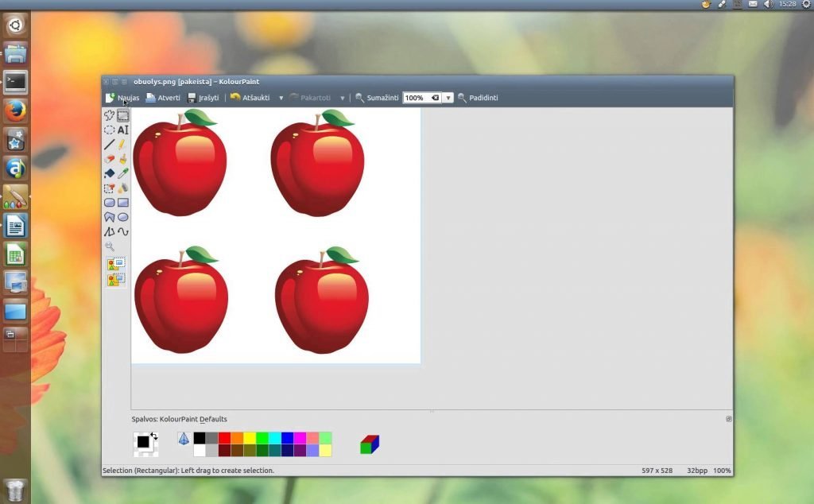814x504 pixels.
Task: Open LibreOffice Calc from the launcher
Action: tap(15, 255)
